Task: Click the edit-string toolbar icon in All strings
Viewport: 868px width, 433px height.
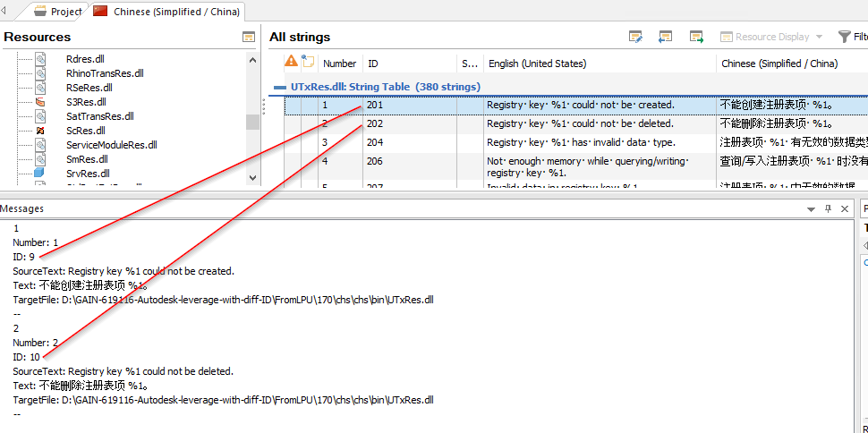Action: point(636,37)
